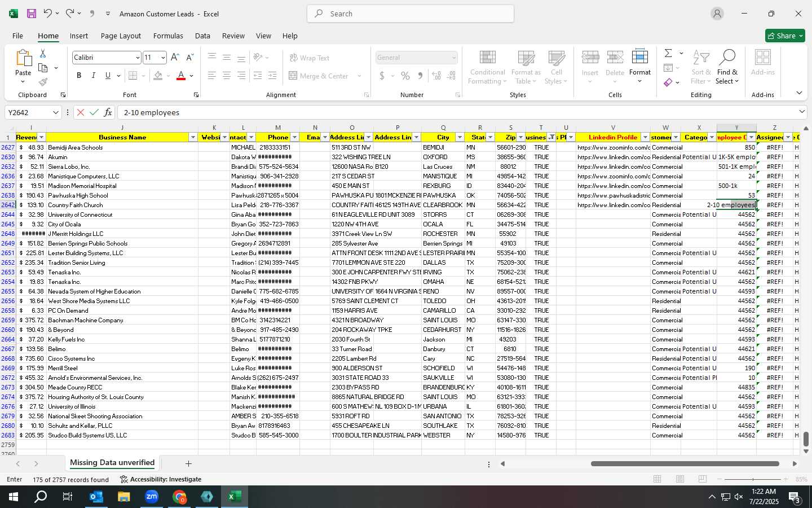Click the account profile icon
812x508 pixels.
tap(717, 14)
